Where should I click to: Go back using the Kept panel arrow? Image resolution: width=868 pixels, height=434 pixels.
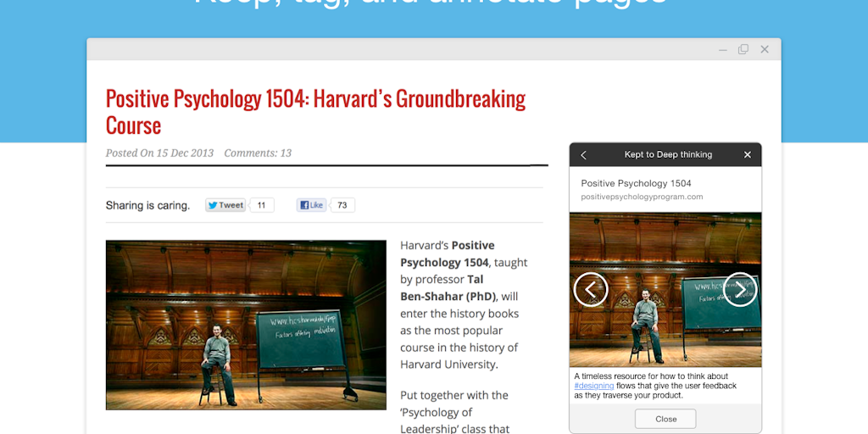[583, 155]
